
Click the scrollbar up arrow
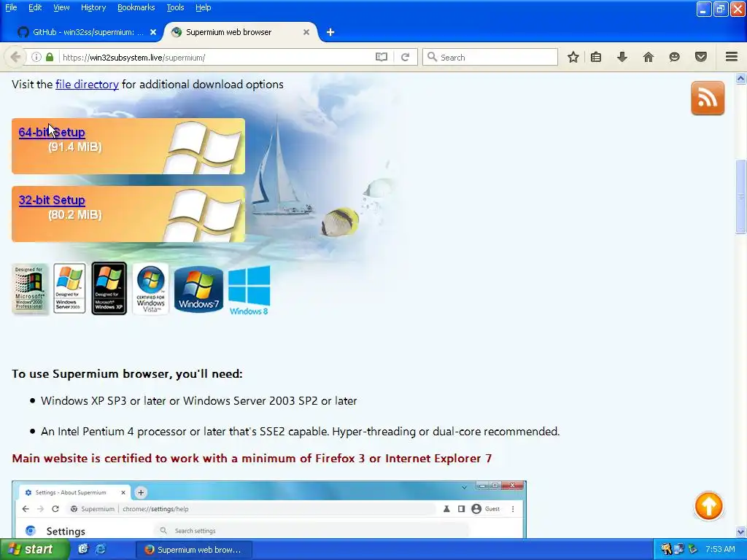tap(741, 79)
